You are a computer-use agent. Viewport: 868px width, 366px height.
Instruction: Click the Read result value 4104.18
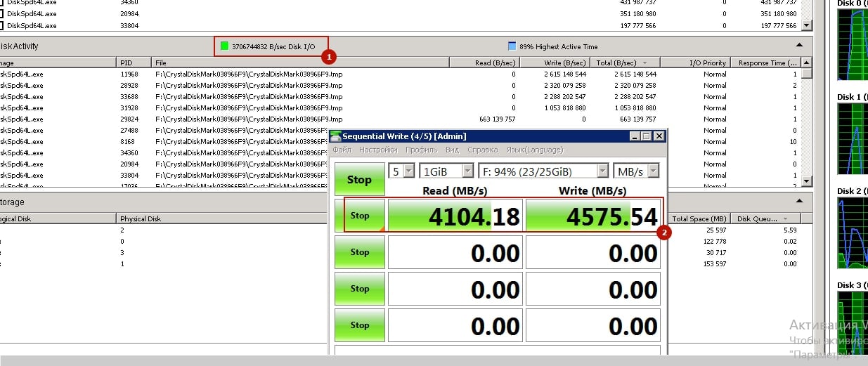tap(455, 216)
